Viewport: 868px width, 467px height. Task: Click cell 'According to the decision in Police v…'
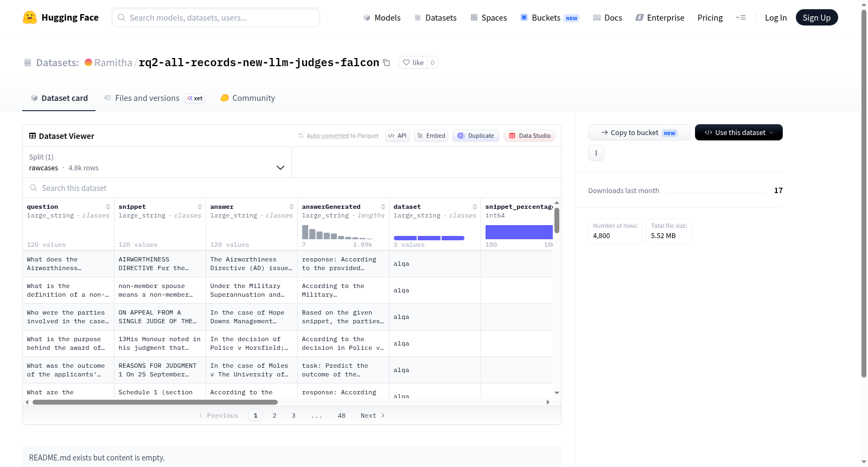343,343
